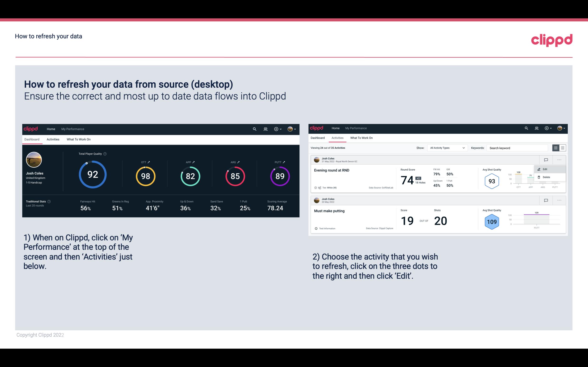Screen dimensions: 588x367
Task: Click the My Performance navigation menu item
Action: point(72,128)
